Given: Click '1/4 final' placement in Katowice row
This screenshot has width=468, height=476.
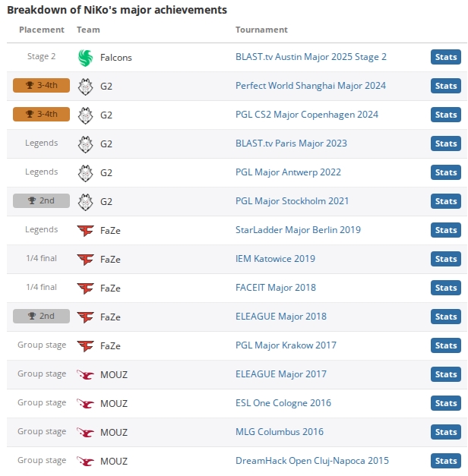Looking at the screenshot, I should [x=41, y=258].
